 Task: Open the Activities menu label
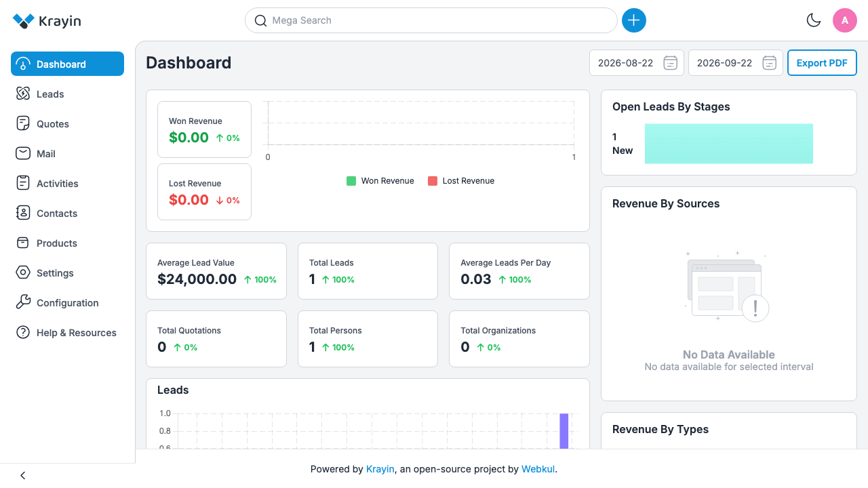(58, 184)
